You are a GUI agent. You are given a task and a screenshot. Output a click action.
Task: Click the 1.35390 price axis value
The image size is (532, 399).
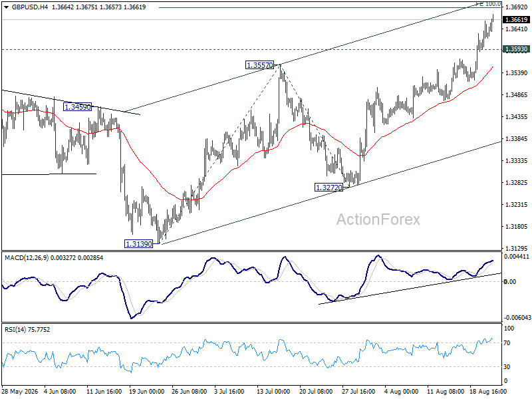(x=517, y=73)
